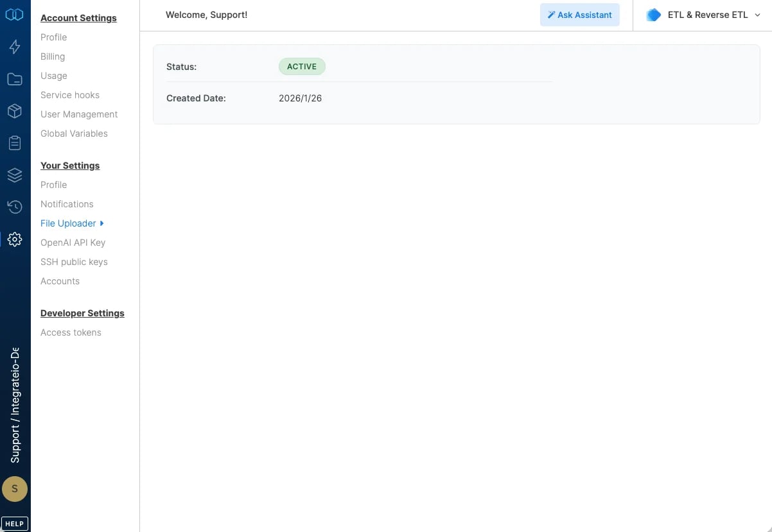Open Account Settings Profile link
This screenshot has width=772, height=532.
(53, 37)
